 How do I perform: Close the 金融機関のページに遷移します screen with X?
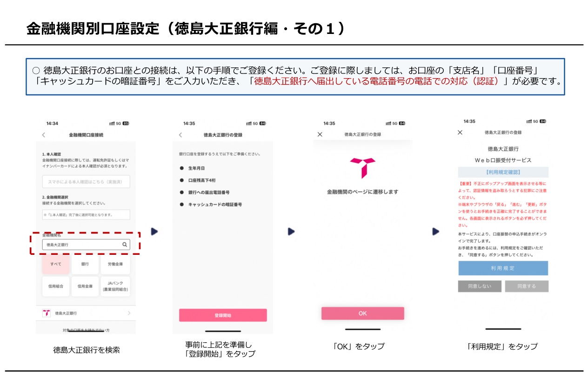(x=320, y=134)
